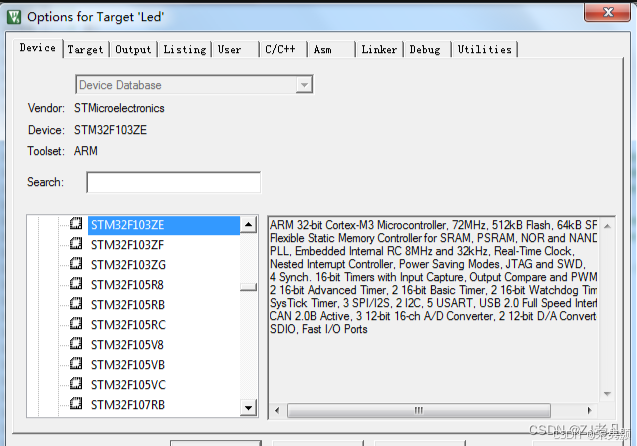Click the device list scrollbar thumb
This screenshot has height=446, width=637.
click(248, 287)
